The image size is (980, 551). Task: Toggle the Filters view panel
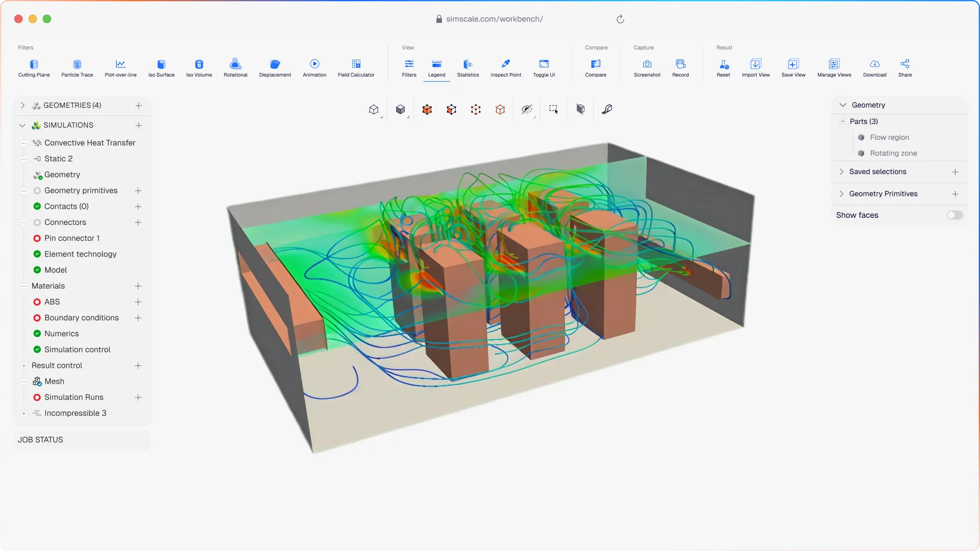pos(409,68)
